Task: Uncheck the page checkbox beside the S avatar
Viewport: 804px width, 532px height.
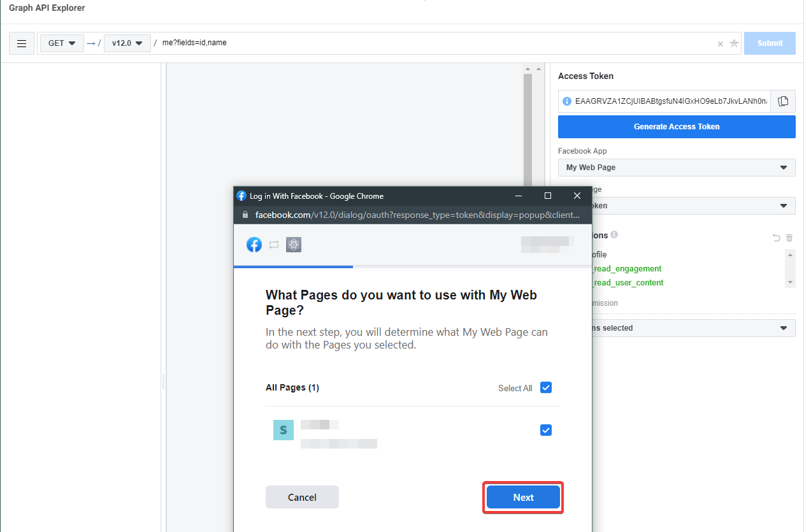Action: 546,430
